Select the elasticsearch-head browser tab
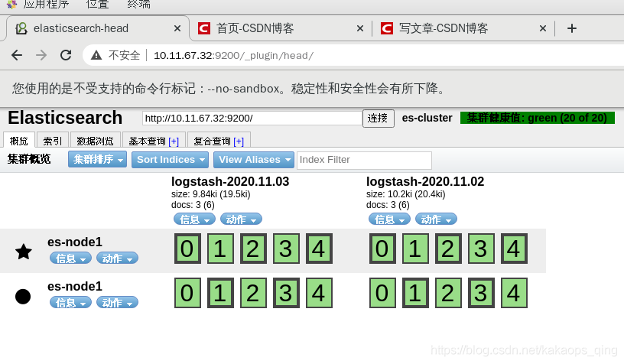This screenshot has width=624, height=364. (x=98, y=28)
